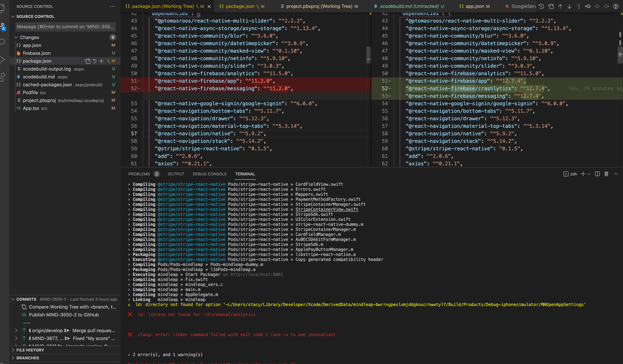The image size is (623, 364).
Task: Split terminal with the split icon
Action: [x=597, y=174]
